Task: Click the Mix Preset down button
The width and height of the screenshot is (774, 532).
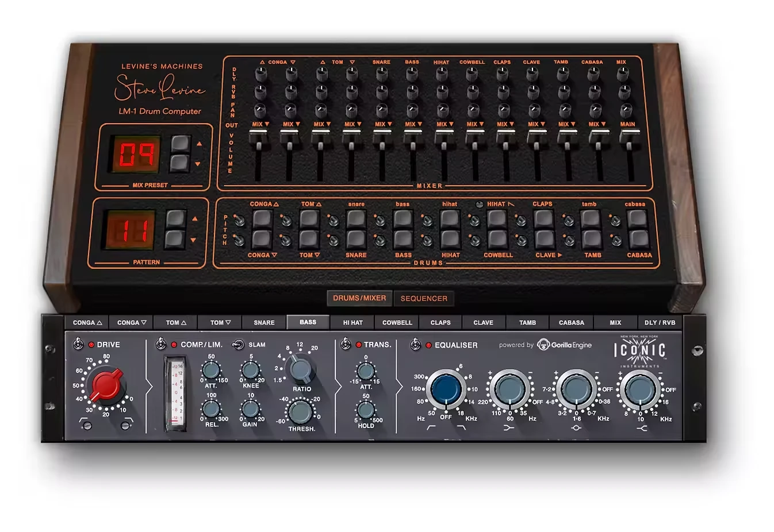Action: click(x=180, y=163)
